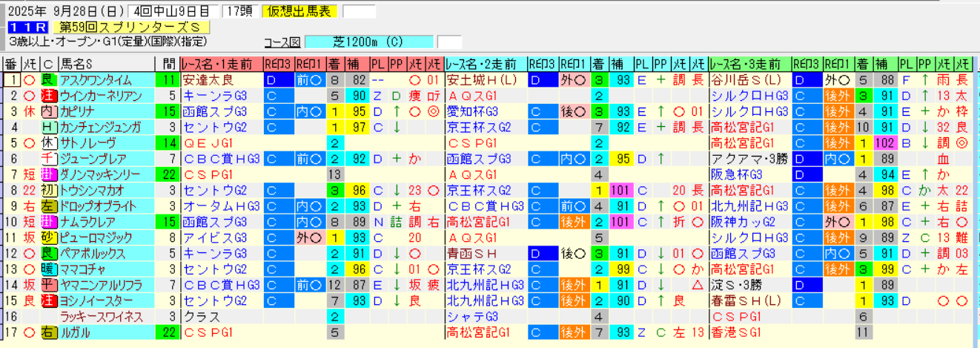Click the empty box right of 芝1200m (C)
The image size is (980, 348).
(449, 42)
